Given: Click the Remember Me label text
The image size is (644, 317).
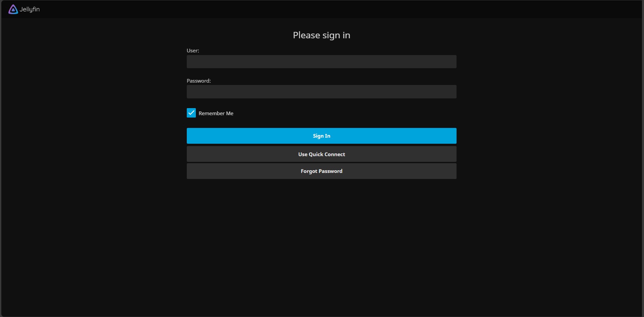Looking at the screenshot, I should (215, 113).
